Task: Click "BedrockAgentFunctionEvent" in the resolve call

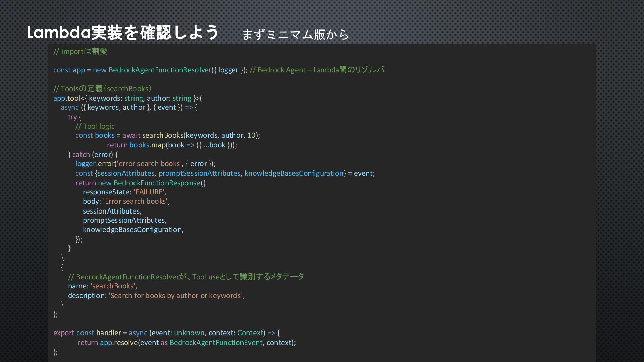Action: (x=216, y=343)
